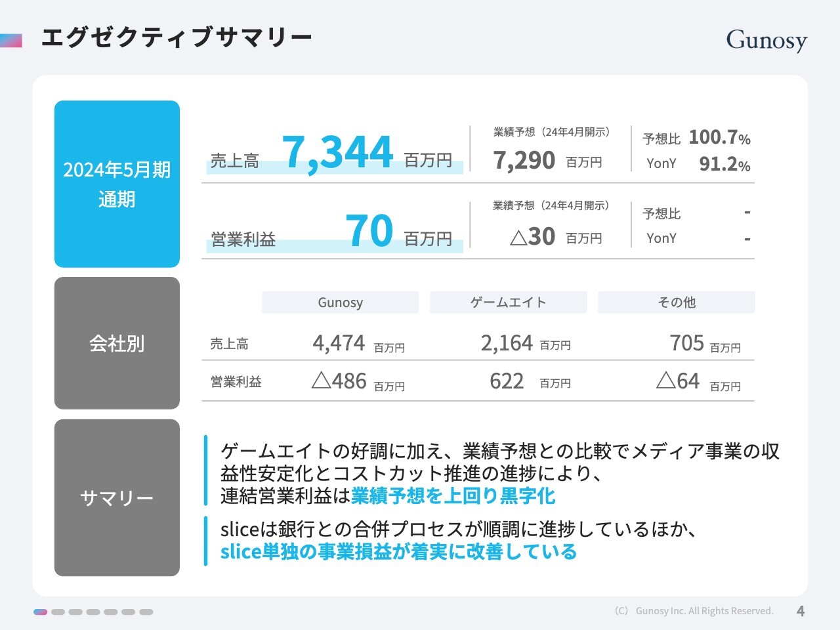Click the gradient accent bar beside the title
Screen dimensions: 840x630
[x=11, y=40]
